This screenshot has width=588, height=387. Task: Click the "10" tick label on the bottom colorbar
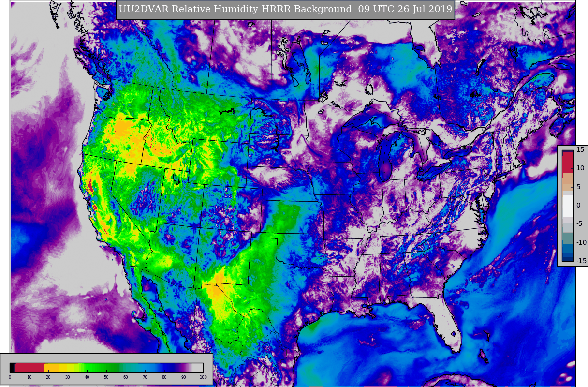click(29, 377)
